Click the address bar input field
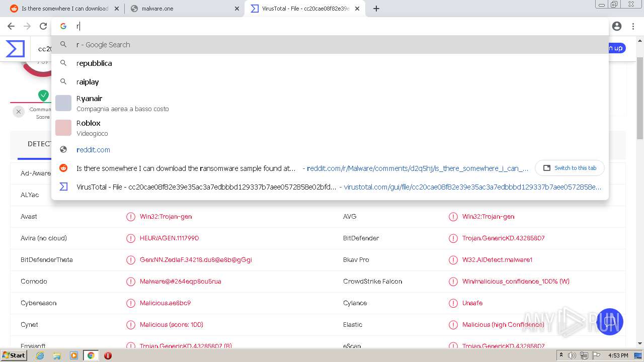The height and width of the screenshot is (362, 644). (330, 26)
